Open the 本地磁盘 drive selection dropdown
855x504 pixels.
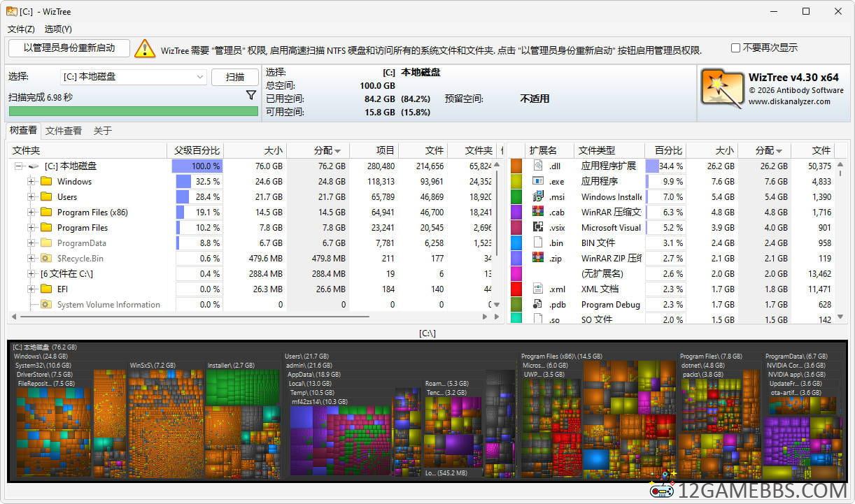(199, 77)
